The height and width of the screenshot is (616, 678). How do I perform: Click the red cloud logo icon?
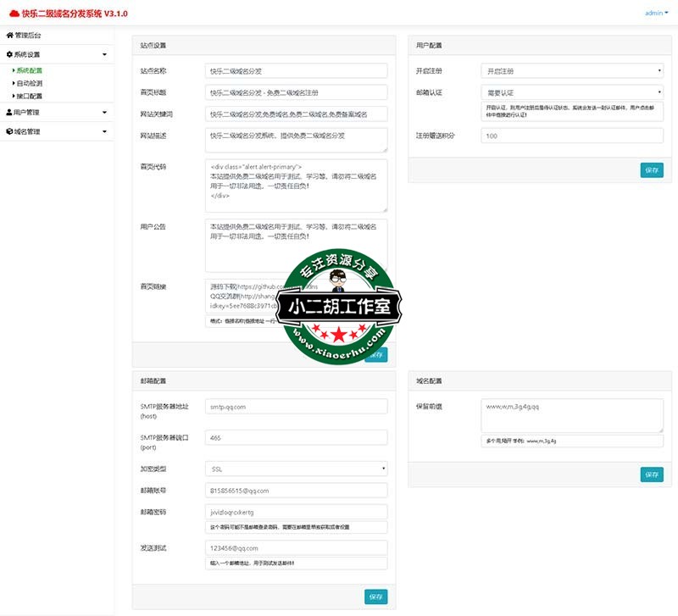14,13
